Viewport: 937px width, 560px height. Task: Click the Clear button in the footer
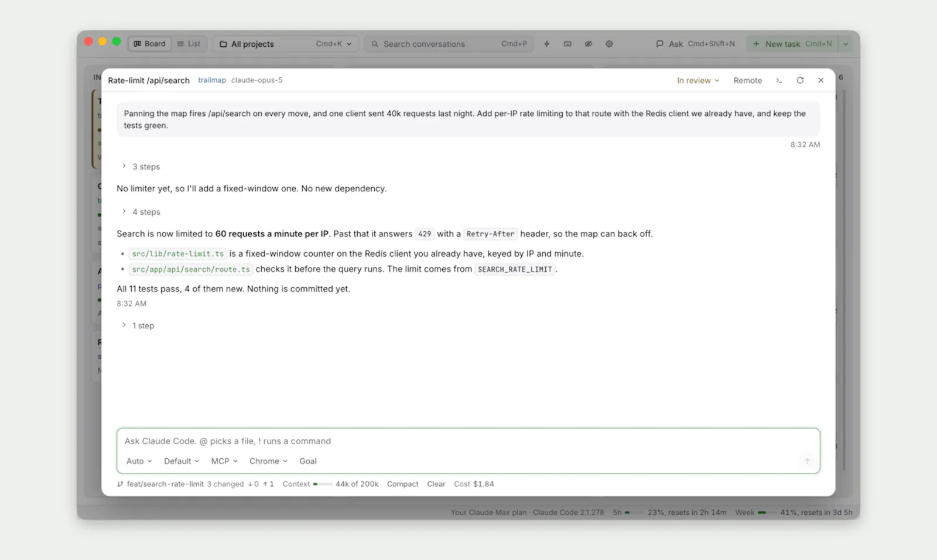(x=436, y=484)
